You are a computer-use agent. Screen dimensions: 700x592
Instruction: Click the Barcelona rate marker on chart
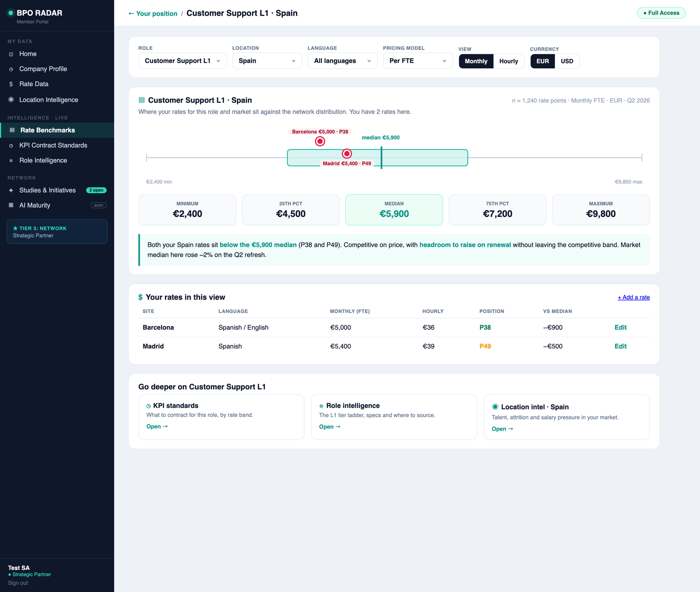[x=320, y=141]
